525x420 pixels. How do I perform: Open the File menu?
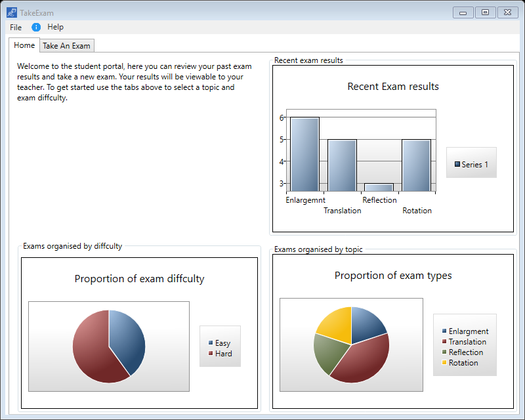pyautogui.click(x=15, y=27)
